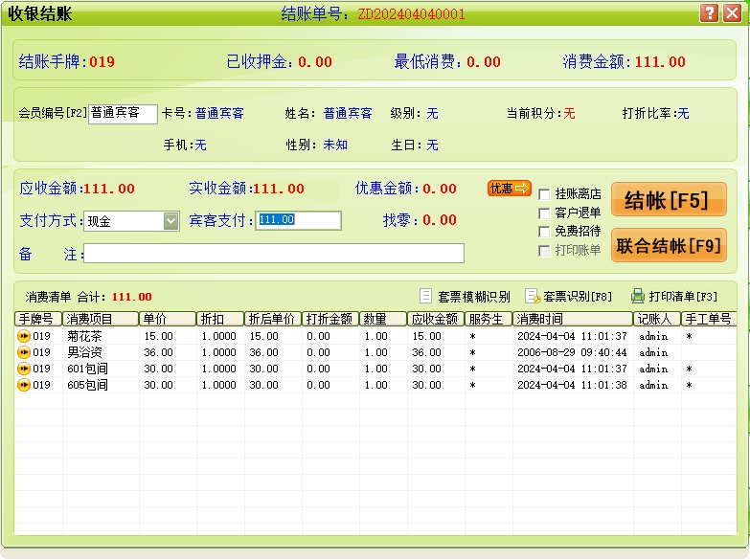Click the 打印清单 printer icon
The image size is (750, 560).
(638, 296)
